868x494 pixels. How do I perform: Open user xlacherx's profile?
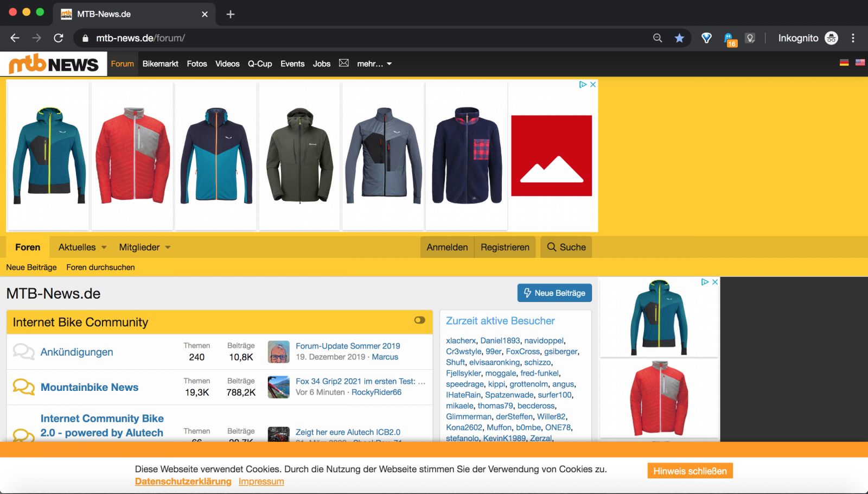point(461,340)
